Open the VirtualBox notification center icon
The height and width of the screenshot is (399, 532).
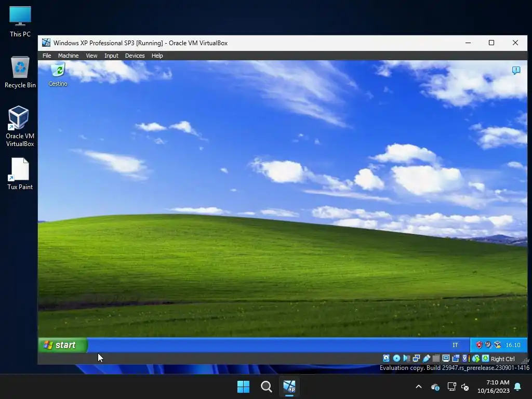tap(516, 70)
